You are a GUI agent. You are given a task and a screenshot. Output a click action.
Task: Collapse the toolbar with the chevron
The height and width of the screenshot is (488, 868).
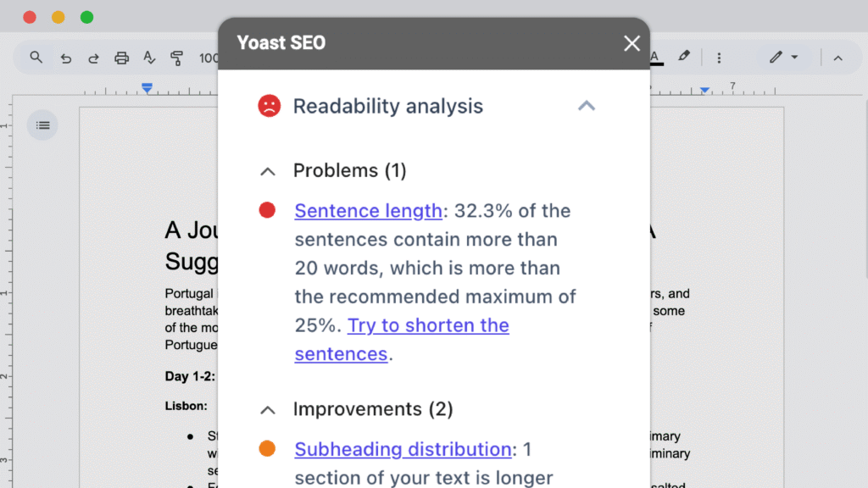tap(837, 58)
